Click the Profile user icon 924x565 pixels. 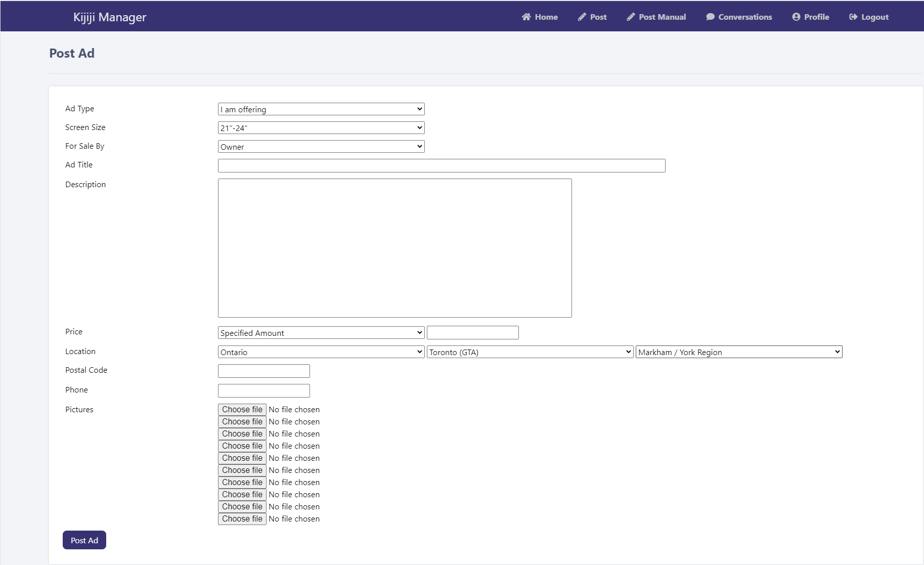coord(796,17)
